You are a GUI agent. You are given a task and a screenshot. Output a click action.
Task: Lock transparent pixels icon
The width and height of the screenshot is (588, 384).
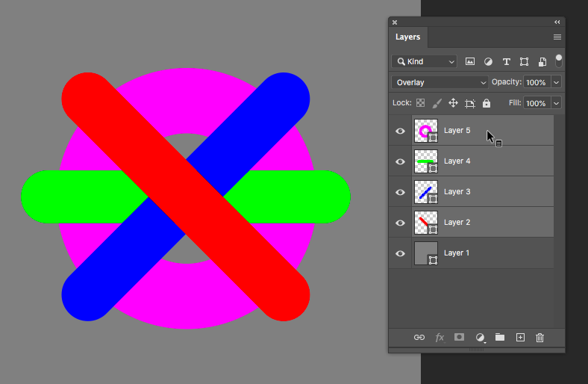click(420, 103)
